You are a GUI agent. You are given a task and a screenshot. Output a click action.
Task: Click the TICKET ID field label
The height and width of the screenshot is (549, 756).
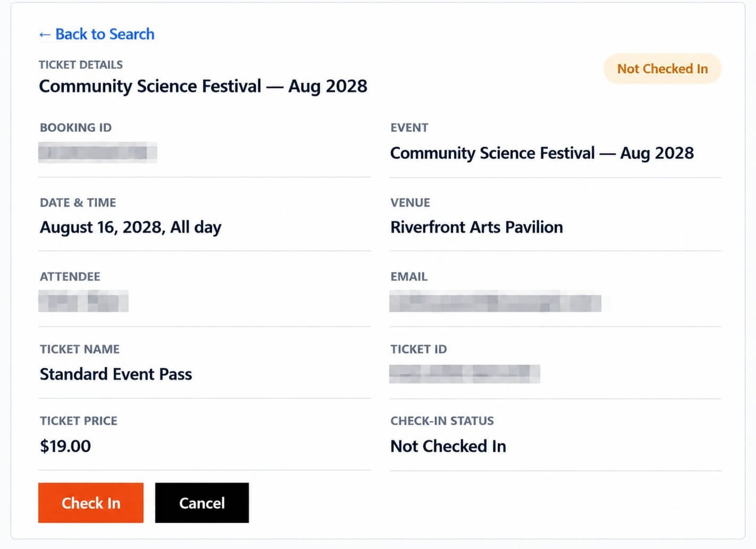tap(419, 349)
